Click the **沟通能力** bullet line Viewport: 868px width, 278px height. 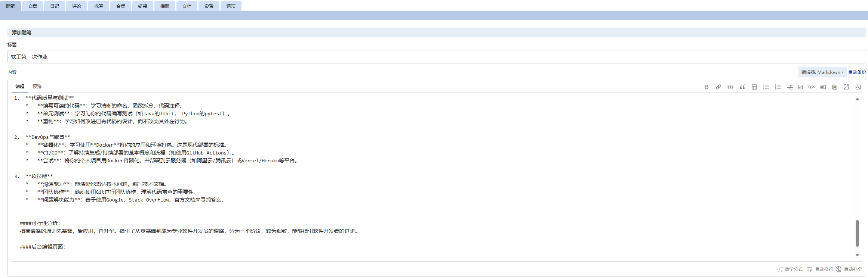[x=96, y=184]
